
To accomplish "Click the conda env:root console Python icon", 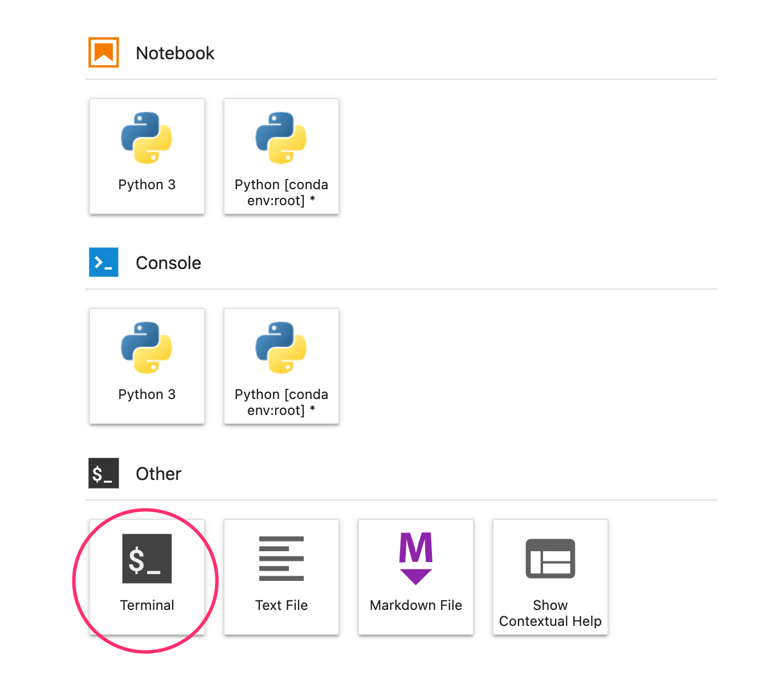I will (x=281, y=348).
